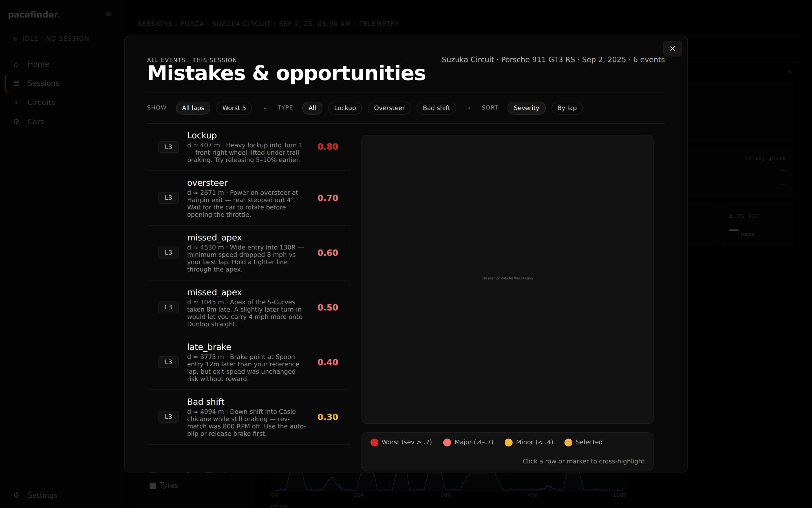Click severity score 0.60

point(328,253)
